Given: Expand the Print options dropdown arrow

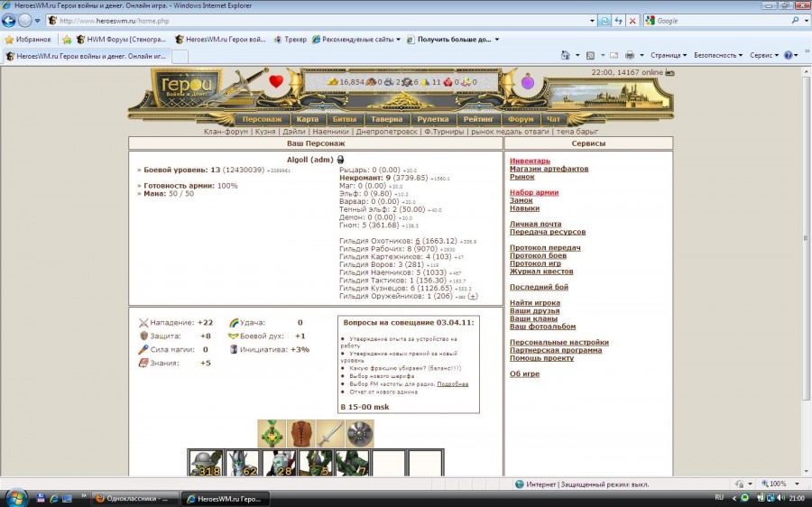Looking at the screenshot, I should click(641, 55).
